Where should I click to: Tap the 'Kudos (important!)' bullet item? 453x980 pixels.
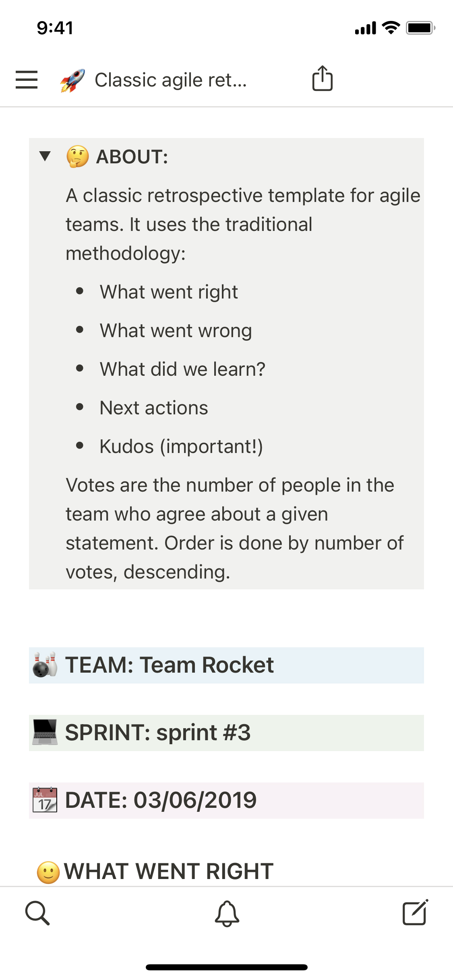(x=181, y=447)
